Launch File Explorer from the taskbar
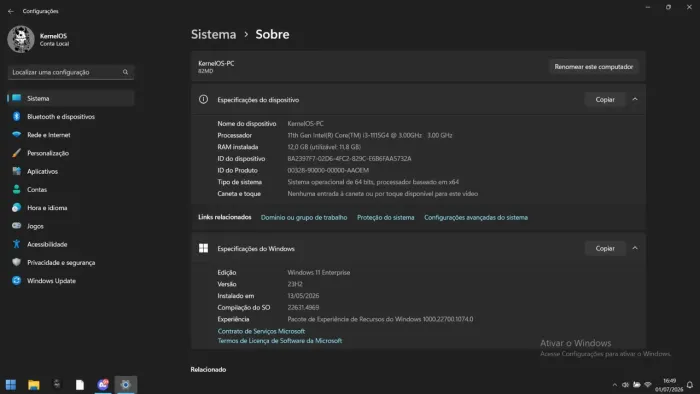The width and height of the screenshot is (700, 394). [x=34, y=385]
